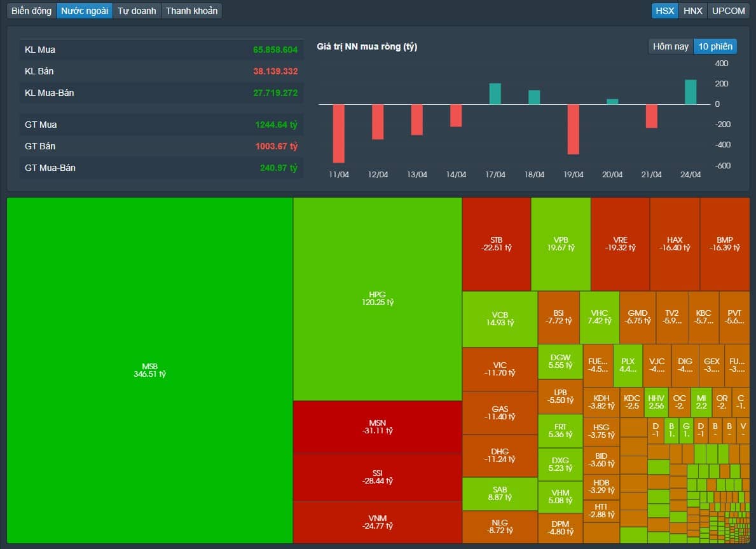
Task: Select the VRE -19.32 tỷ tile
Action: point(621,244)
